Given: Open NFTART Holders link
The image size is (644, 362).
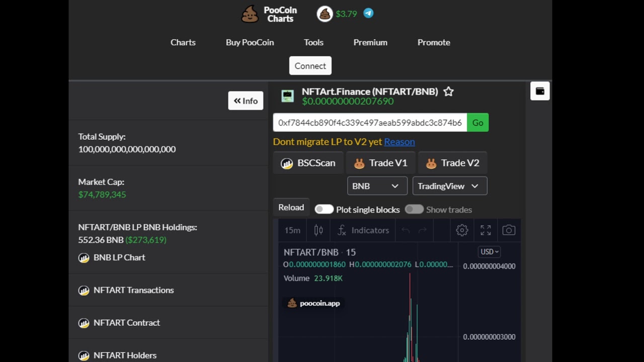Looking at the screenshot, I should click(x=117, y=355).
